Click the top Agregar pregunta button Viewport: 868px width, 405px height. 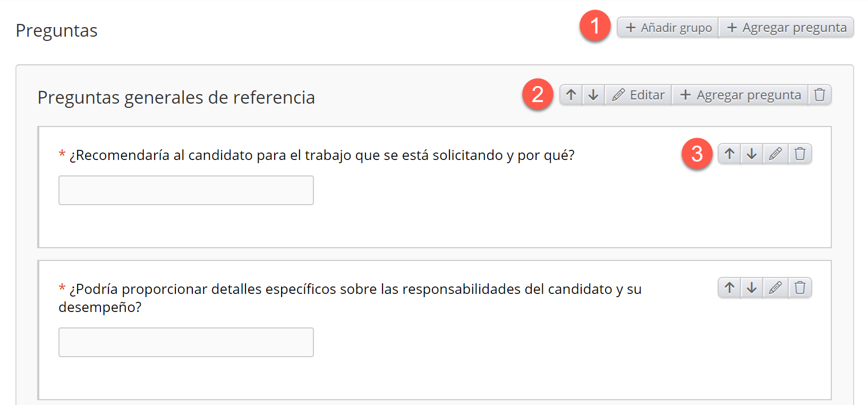pos(787,28)
